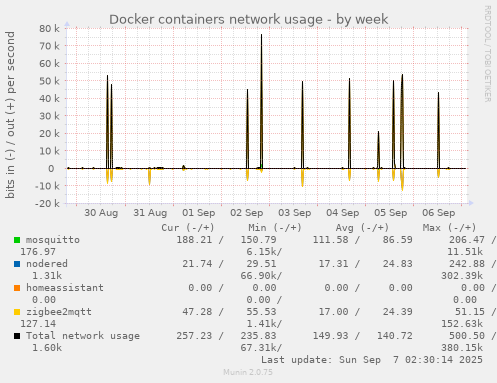Click zigbee2mqtt current value '47.28'
Image resolution: width=497 pixels, height=383 pixels.
coord(197,312)
